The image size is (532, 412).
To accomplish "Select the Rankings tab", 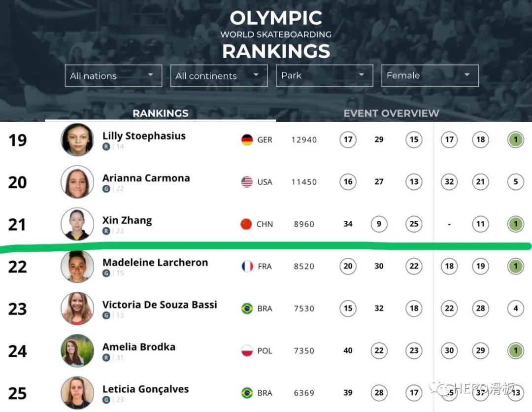I will (161, 113).
